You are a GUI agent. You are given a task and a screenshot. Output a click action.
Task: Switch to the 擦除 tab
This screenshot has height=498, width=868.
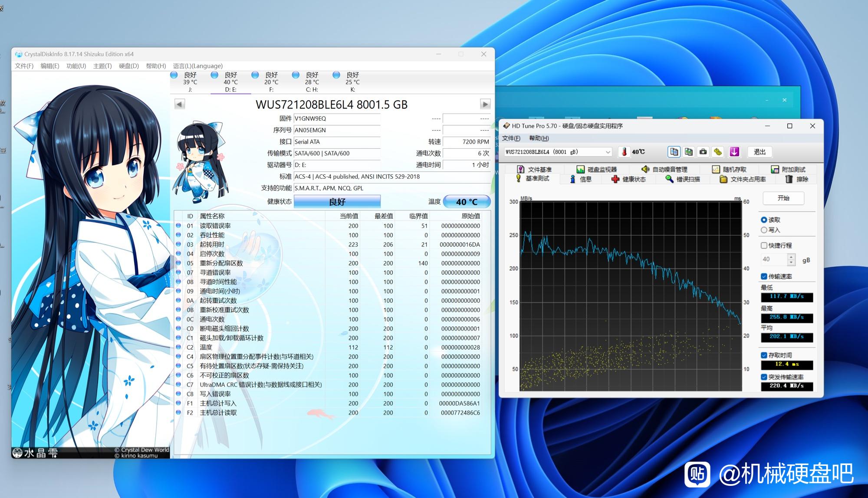[797, 179]
